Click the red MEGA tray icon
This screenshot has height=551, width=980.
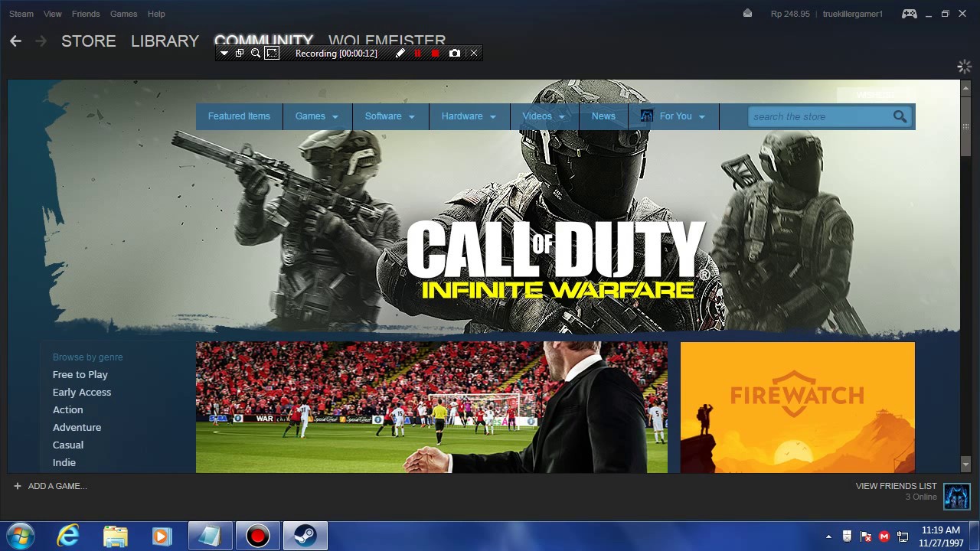[884, 536]
